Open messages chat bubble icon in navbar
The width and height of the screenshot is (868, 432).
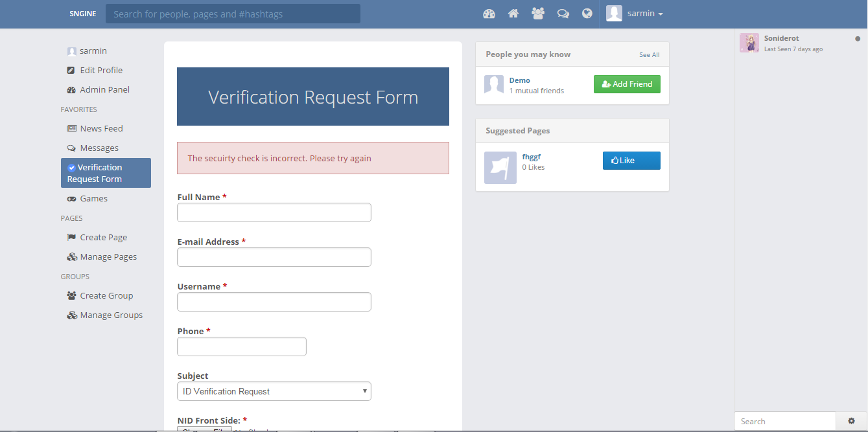(x=563, y=14)
